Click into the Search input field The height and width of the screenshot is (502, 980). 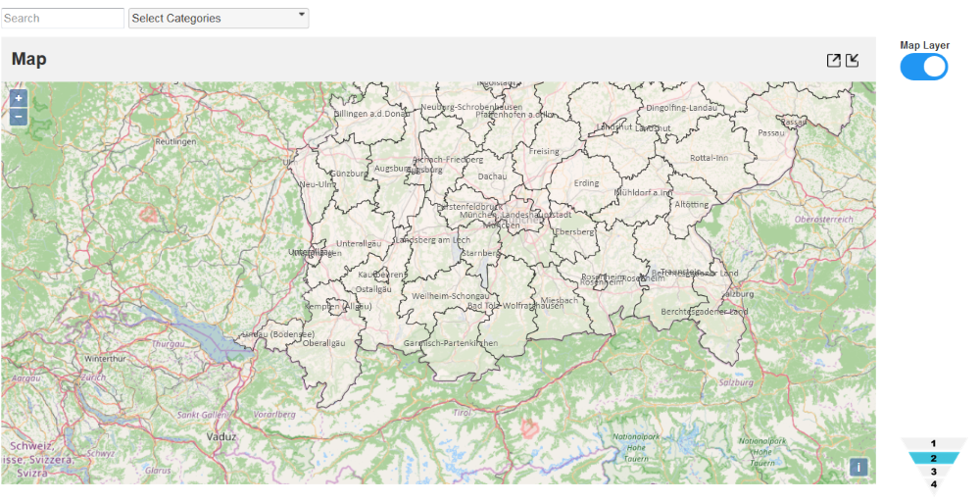[x=63, y=18]
